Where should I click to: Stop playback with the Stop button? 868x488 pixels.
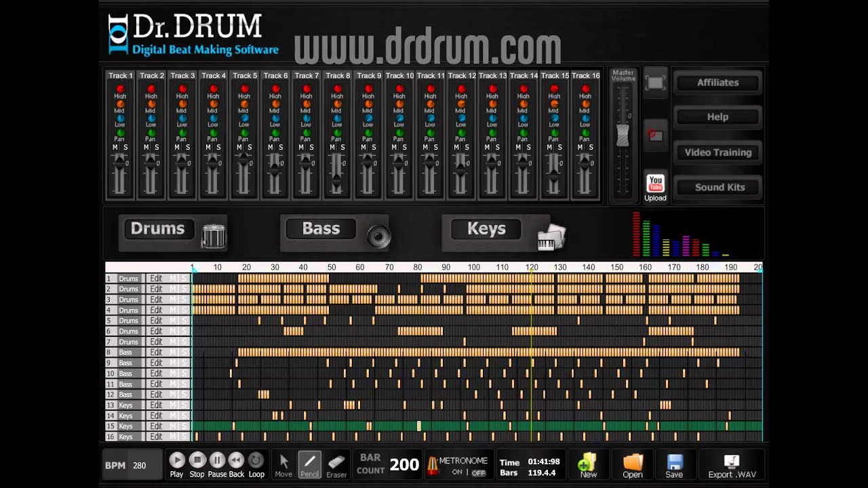tap(197, 460)
